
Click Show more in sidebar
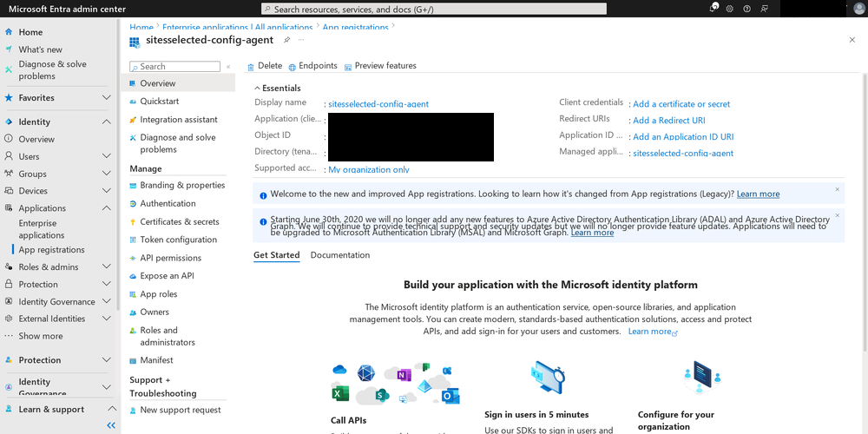point(41,336)
